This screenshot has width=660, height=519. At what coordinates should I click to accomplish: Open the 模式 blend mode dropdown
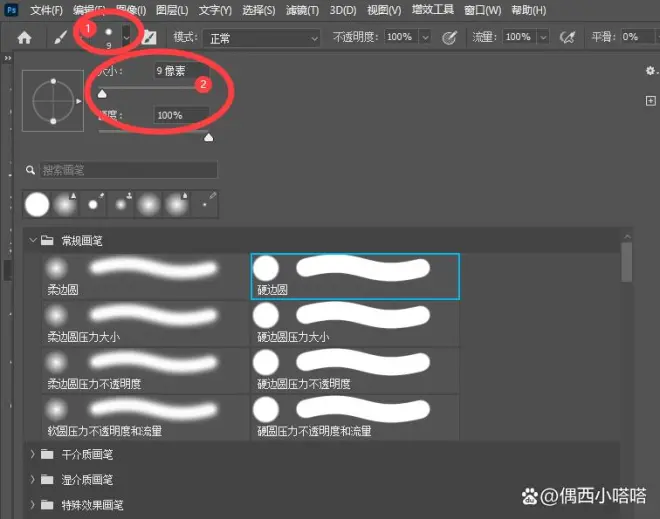(260, 37)
